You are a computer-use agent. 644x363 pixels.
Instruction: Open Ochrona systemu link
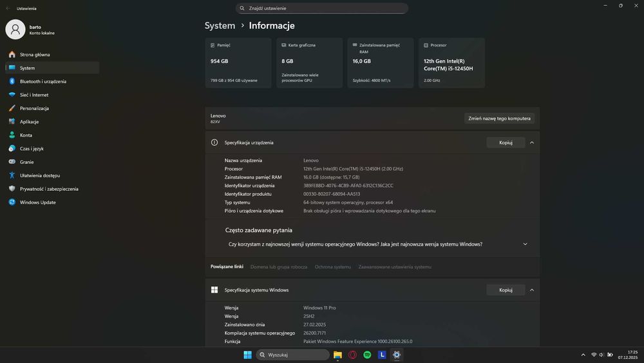tap(333, 267)
